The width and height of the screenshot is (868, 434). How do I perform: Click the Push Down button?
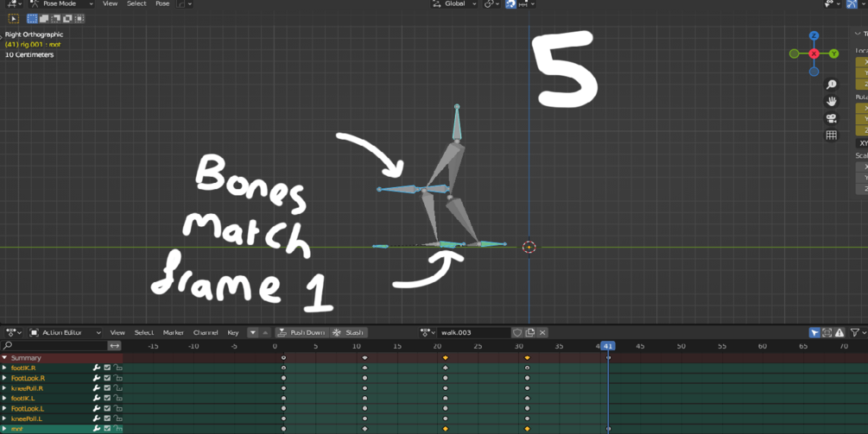tap(302, 332)
